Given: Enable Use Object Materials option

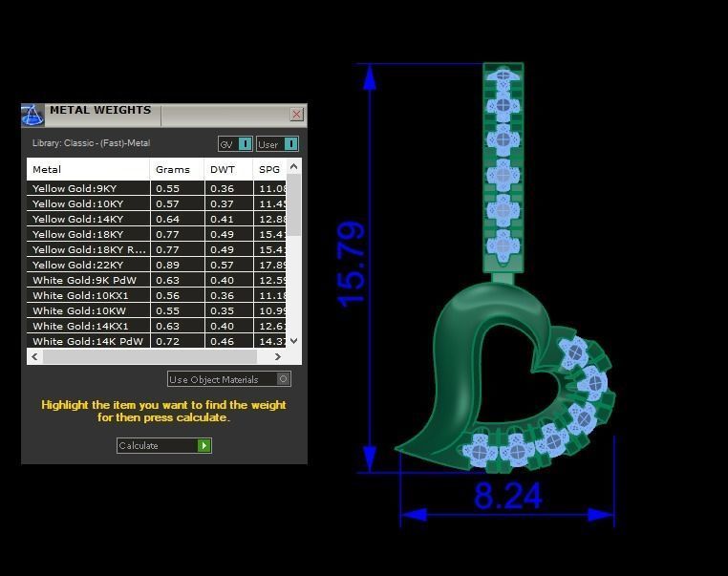Looking at the screenshot, I should pos(229,379).
